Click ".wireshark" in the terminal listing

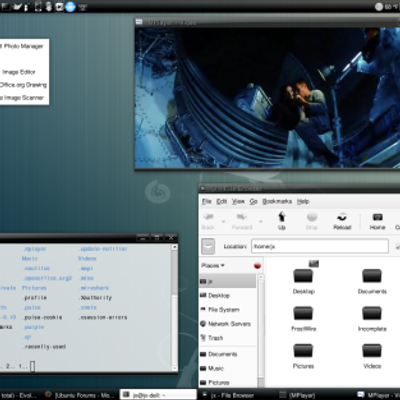[94, 288]
